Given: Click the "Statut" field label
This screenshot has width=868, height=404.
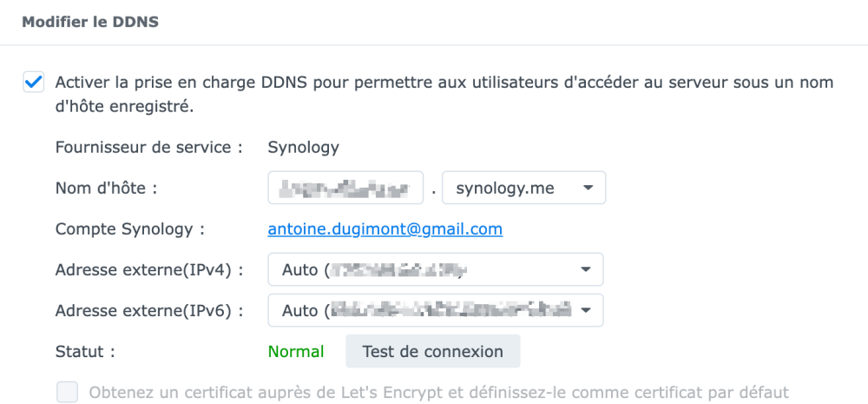Looking at the screenshot, I should click(x=85, y=352).
